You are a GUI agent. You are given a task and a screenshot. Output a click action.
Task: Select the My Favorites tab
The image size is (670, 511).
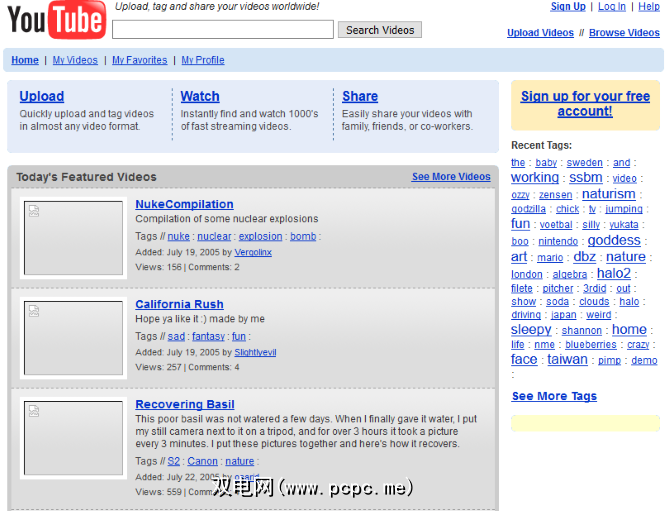(x=139, y=60)
